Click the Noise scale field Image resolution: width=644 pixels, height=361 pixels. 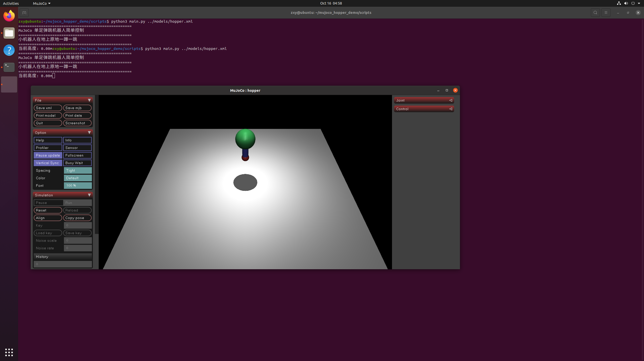(x=78, y=240)
